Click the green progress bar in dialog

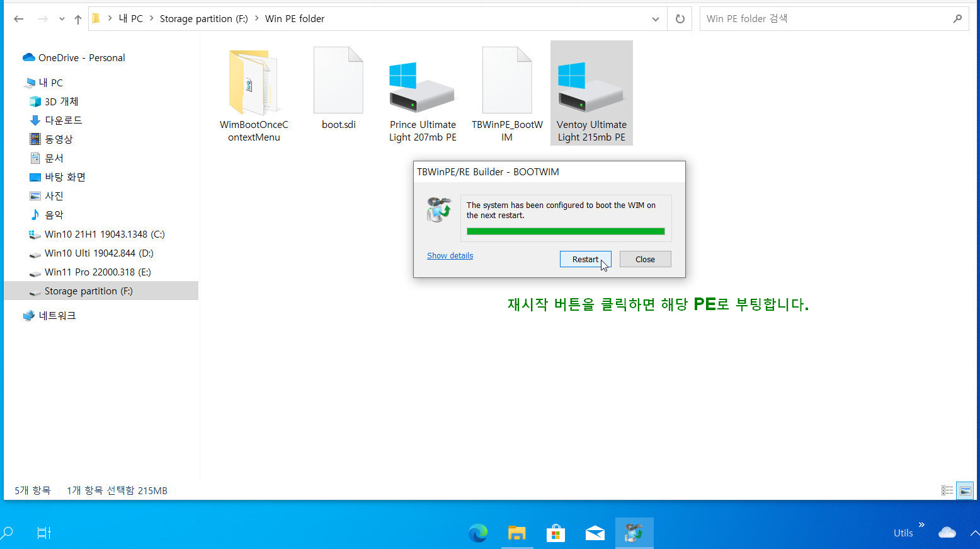tap(566, 231)
